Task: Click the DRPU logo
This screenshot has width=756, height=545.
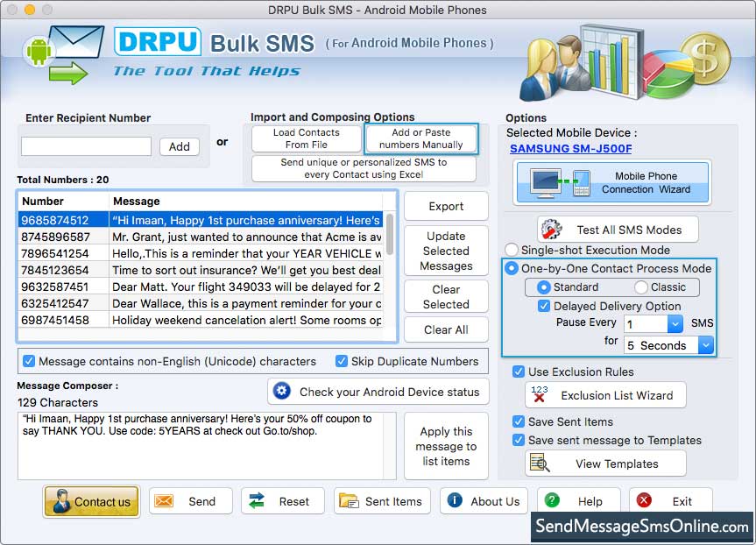Action: click(158, 41)
